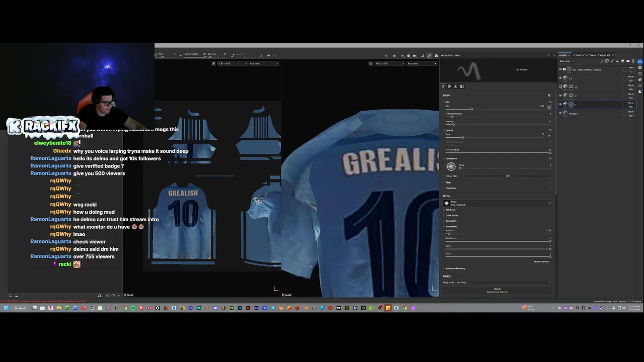The image size is (644, 362).
Task: Click the pause rendering icon in the toolbar
Action: coord(394,56)
